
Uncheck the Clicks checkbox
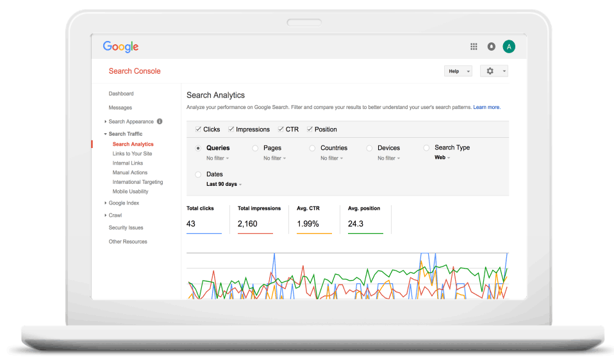pyautogui.click(x=199, y=129)
